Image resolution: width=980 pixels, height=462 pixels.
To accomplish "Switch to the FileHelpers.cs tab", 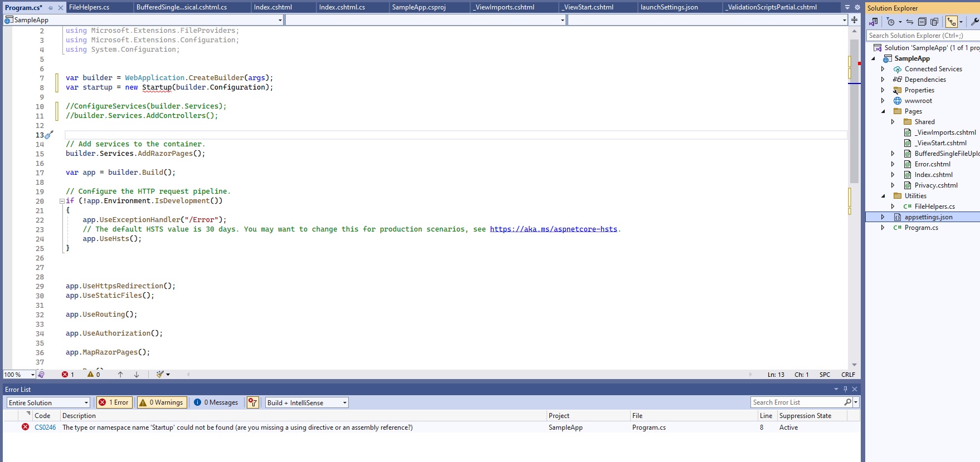I will point(89,7).
